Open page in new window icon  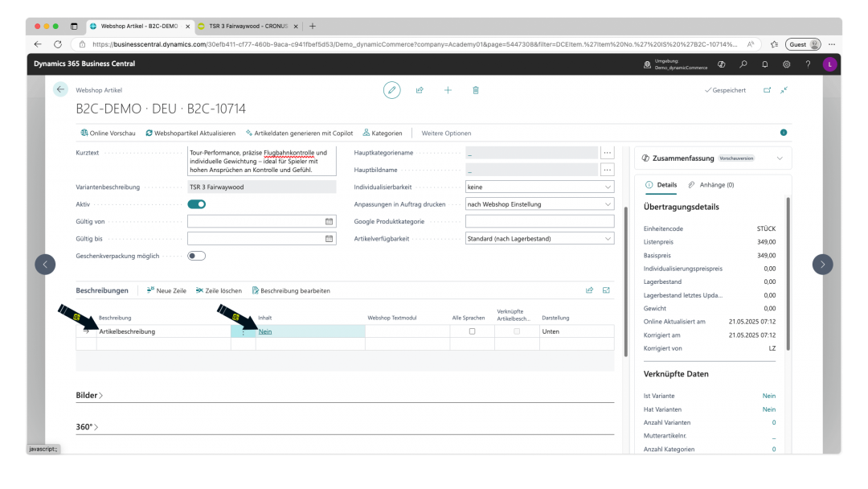tap(768, 90)
